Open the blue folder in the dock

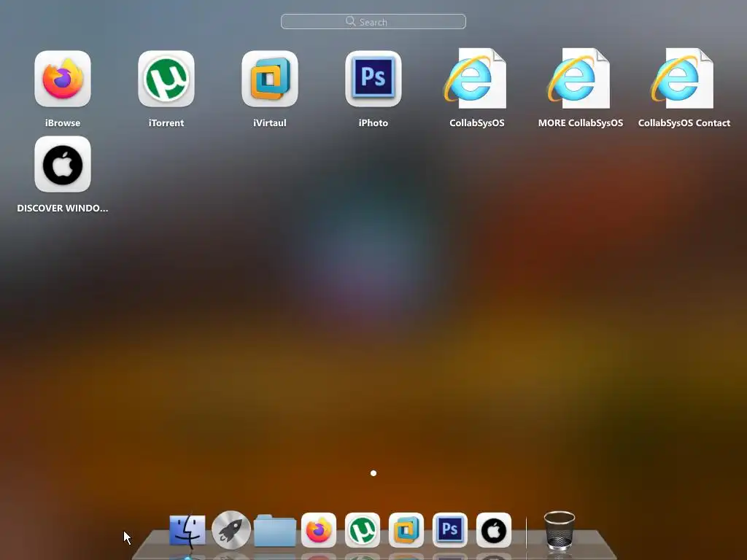(275, 531)
